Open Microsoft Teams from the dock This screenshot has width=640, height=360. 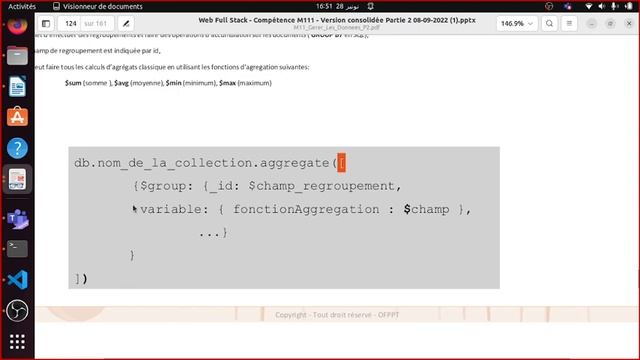click(17, 219)
